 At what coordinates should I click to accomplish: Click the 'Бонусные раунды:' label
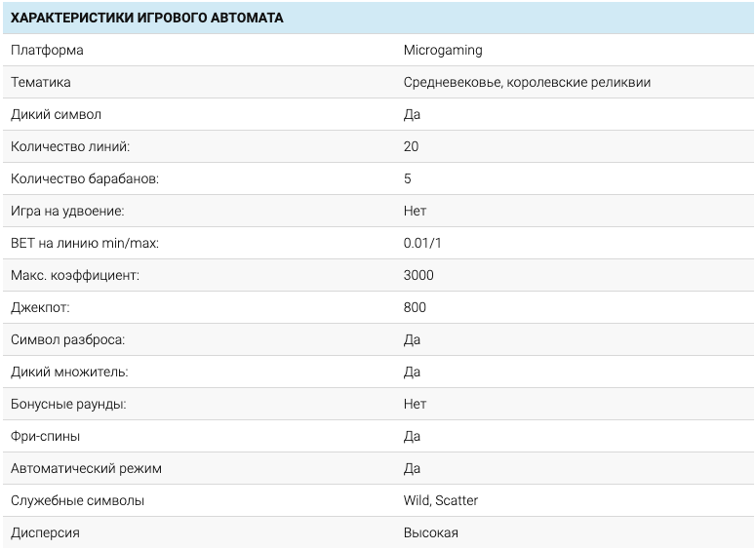(68, 404)
